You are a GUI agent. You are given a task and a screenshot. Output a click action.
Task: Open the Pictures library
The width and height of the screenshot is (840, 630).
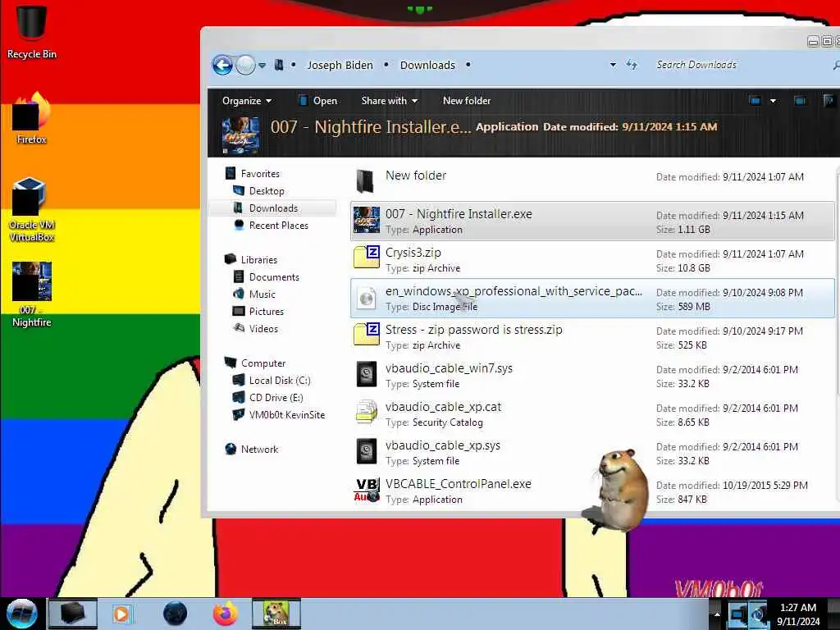tap(258, 311)
